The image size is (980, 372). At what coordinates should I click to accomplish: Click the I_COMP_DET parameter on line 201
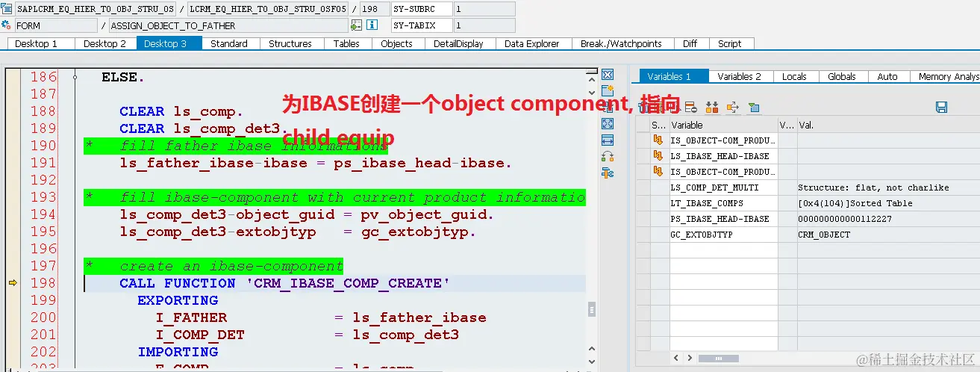pyautogui.click(x=199, y=335)
